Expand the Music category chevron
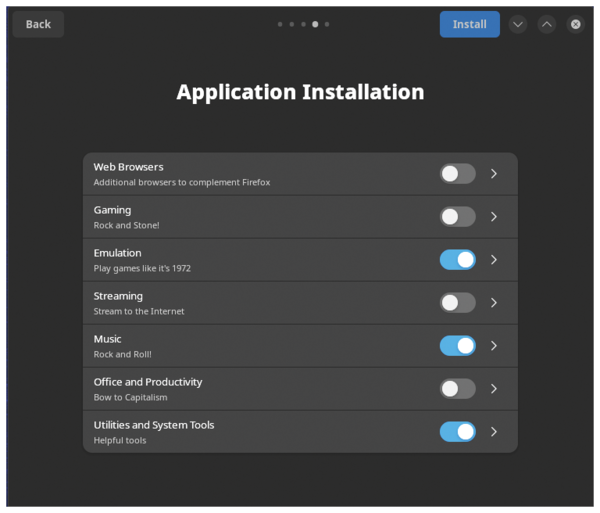 (x=494, y=346)
